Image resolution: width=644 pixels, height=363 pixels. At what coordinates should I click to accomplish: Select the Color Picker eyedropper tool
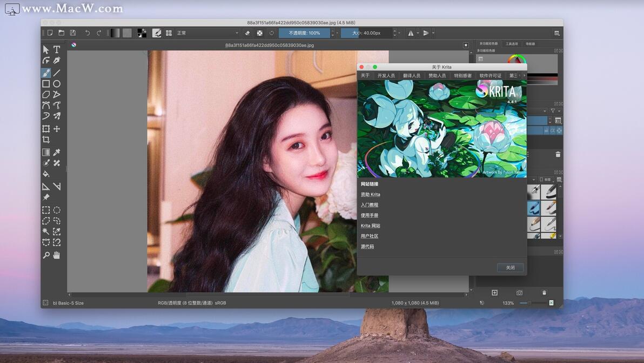(x=57, y=153)
